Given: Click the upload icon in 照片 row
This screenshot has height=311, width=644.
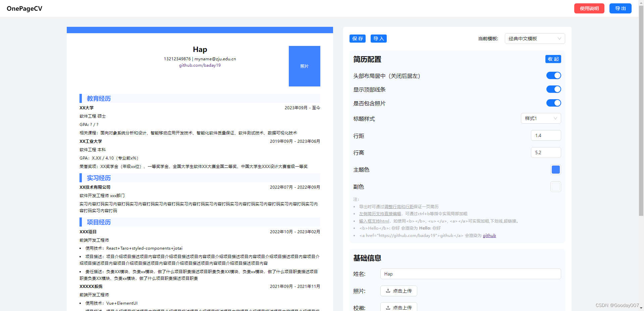Looking at the screenshot, I should [x=388, y=291].
